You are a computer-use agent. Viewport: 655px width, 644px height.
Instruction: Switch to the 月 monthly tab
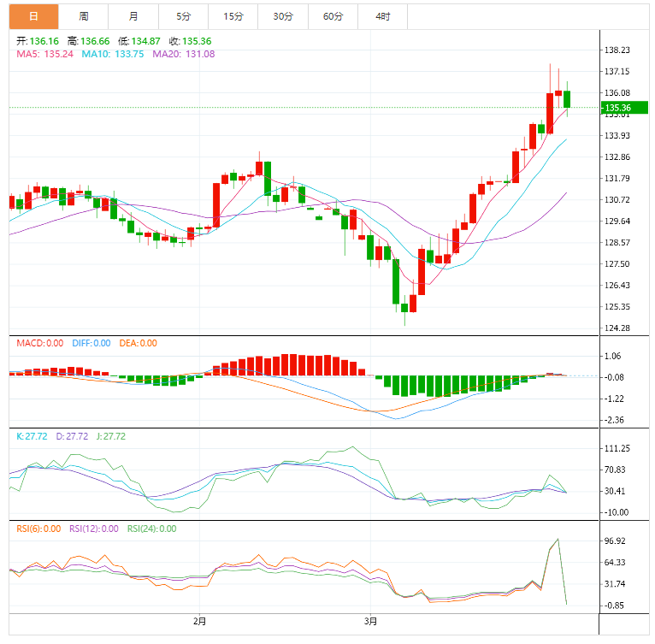[x=133, y=16]
